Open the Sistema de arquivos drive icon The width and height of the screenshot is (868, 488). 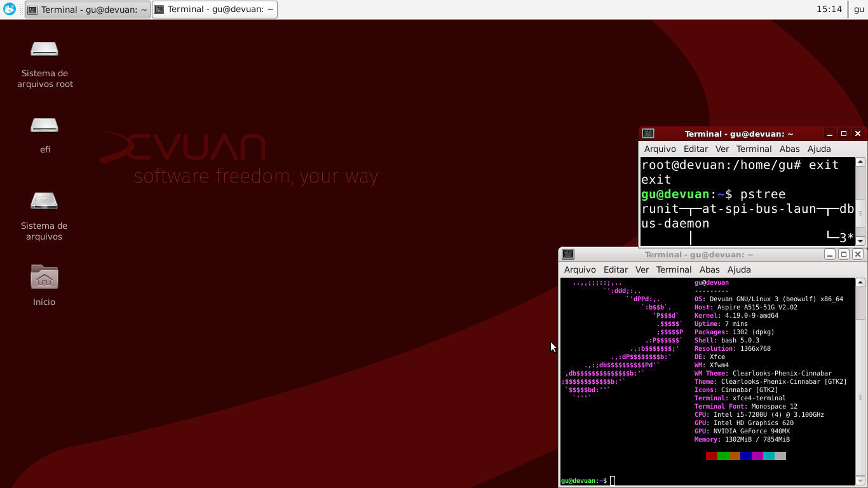tap(44, 202)
